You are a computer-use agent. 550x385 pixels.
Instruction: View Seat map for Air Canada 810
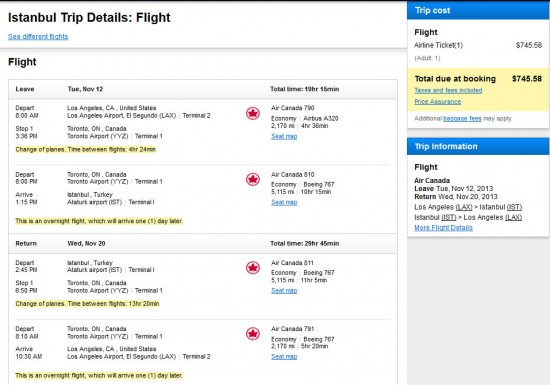[x=284, y=202]
